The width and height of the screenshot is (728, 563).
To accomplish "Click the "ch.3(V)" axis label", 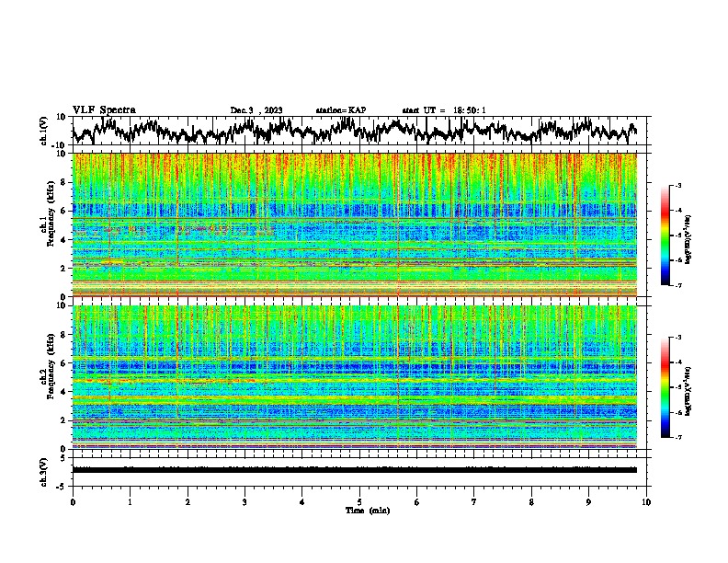I will pos(44,472).
